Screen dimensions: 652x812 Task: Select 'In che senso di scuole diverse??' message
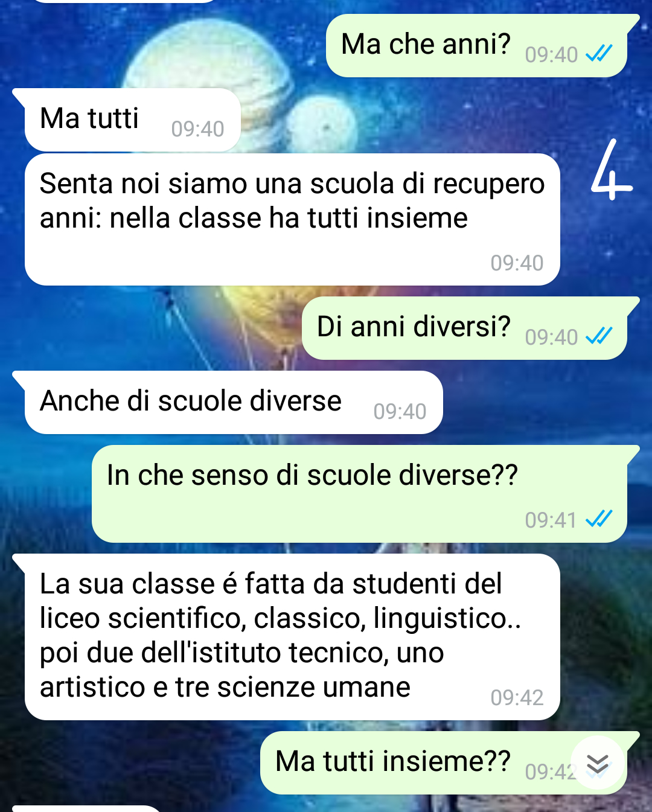[x=360, y=494]
